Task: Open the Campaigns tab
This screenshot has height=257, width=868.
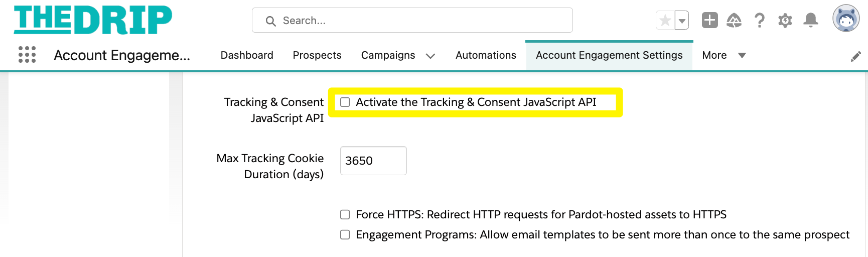Action: click(388, 55)
